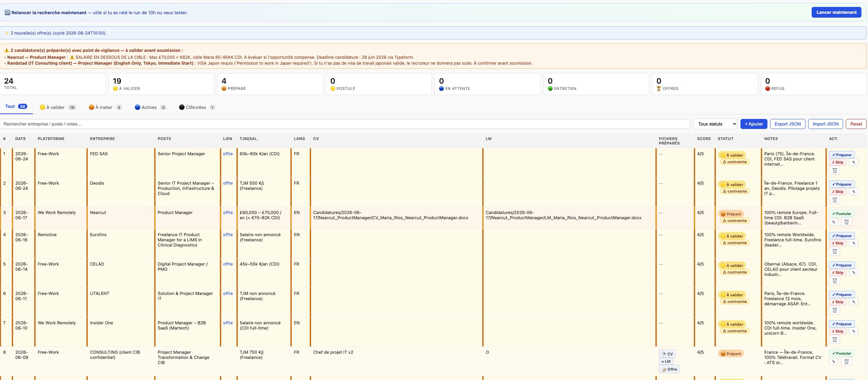This screenshot has height=380, width=868.
Task: Open the À traiter tab
Action: click(105, 108)
